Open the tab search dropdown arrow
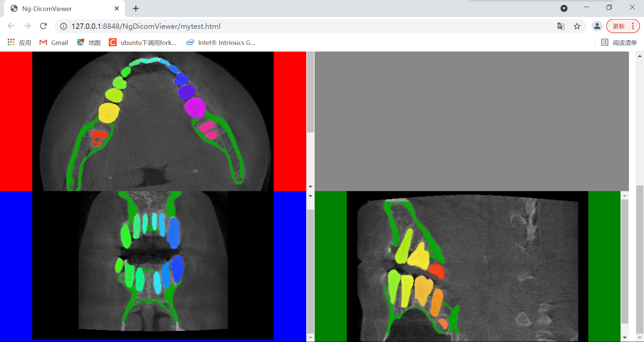The width and height of the screenshot is (644, 342). click(564, 8)
